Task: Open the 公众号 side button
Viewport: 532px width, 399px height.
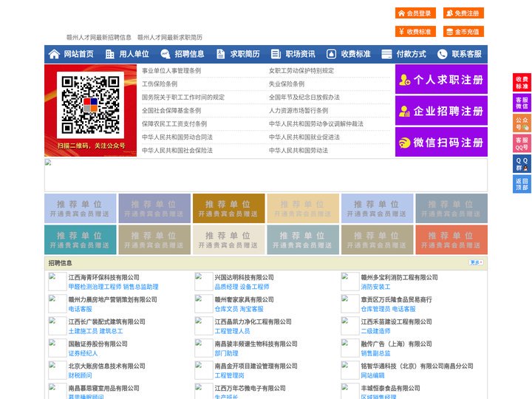Action: point(522,123)
